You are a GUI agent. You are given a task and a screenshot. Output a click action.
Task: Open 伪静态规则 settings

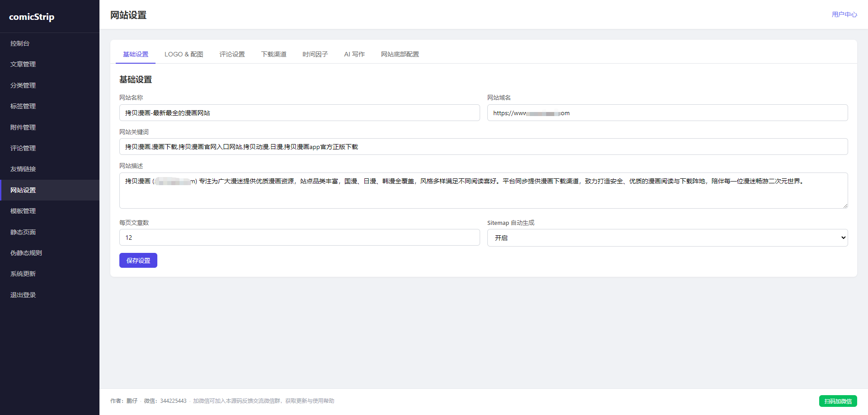pyautogui.click(x=50, y=253)
